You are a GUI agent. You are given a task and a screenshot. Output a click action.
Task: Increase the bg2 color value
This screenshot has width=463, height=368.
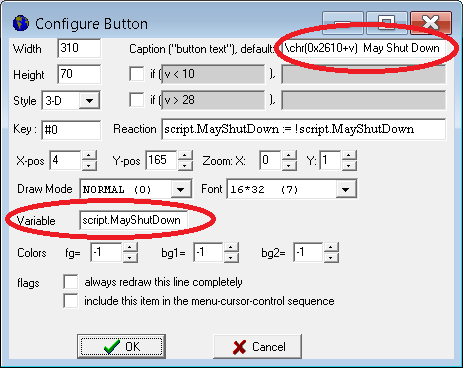(331, 248)
